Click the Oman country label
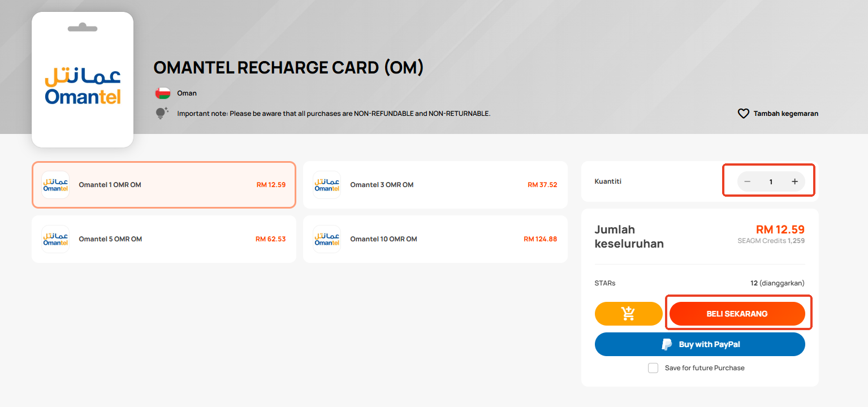 (187, 93)
